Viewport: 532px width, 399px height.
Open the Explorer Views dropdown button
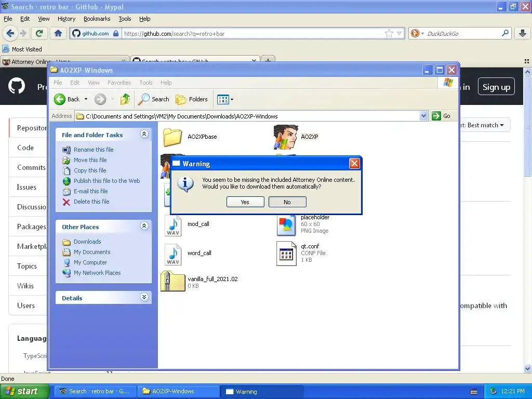click(225, 99)
